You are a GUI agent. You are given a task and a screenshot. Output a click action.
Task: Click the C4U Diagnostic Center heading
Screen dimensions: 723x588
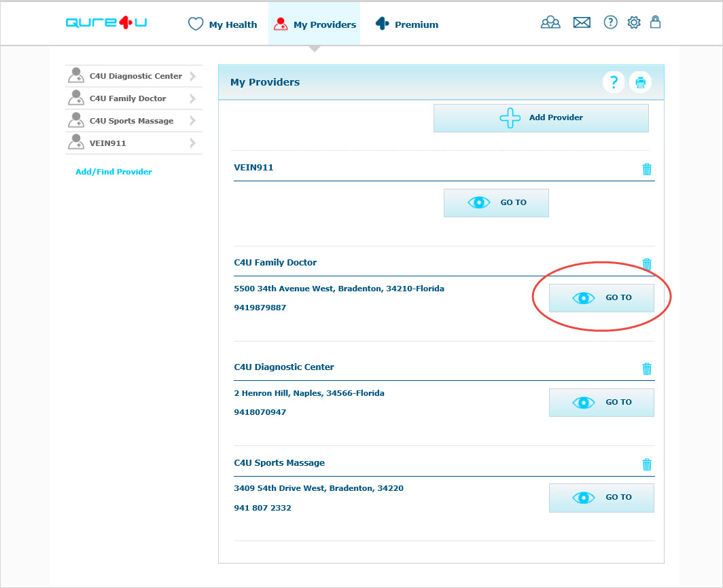[284, 367]
